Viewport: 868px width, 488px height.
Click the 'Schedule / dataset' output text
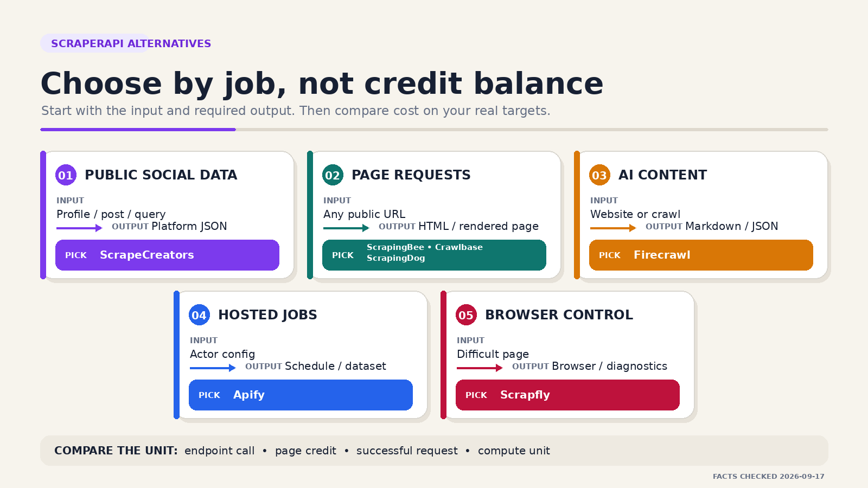(335, 366)
